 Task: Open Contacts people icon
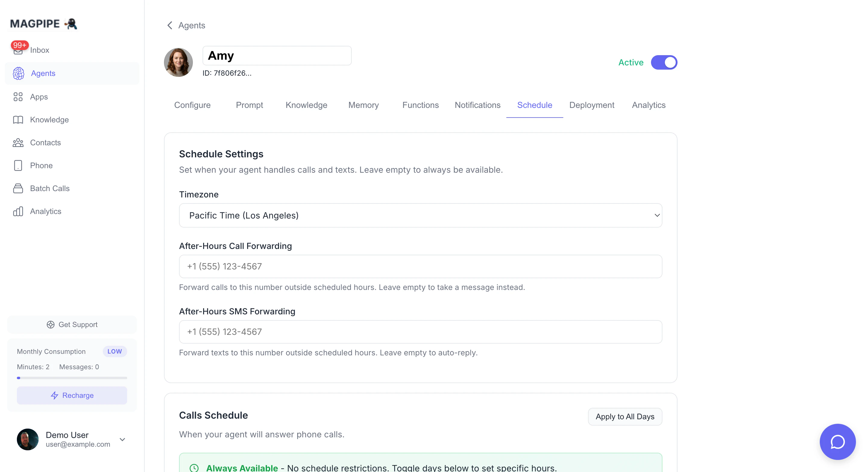point(18,143)
